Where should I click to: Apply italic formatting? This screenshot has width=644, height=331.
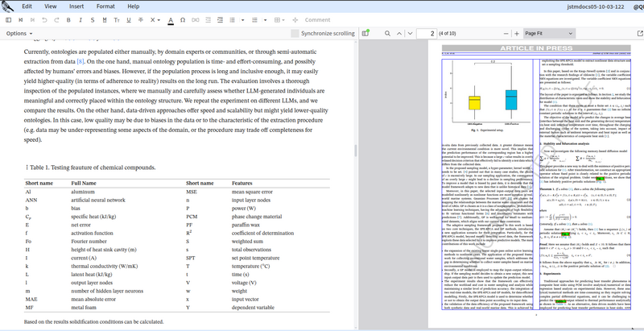point(80,19)
